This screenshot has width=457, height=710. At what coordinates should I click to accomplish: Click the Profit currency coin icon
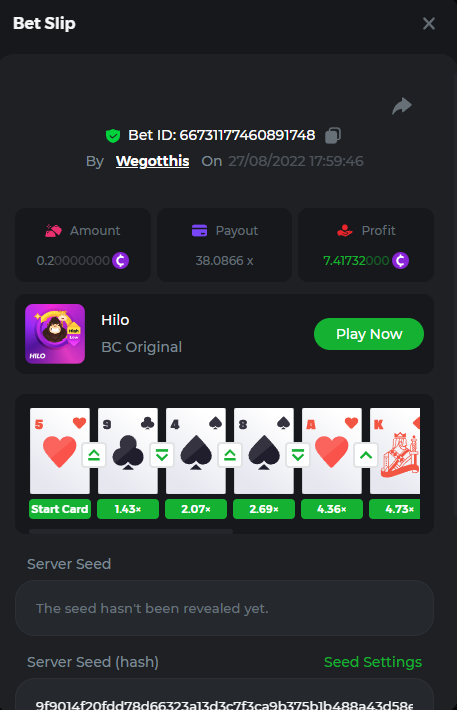click(x=400, y=260)
